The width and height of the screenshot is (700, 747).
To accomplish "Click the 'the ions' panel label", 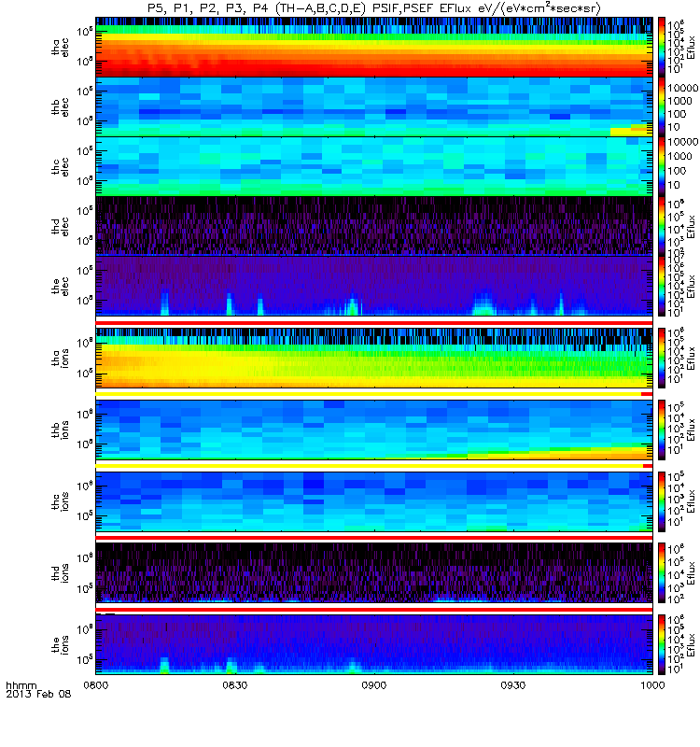I will coord(60,644).
